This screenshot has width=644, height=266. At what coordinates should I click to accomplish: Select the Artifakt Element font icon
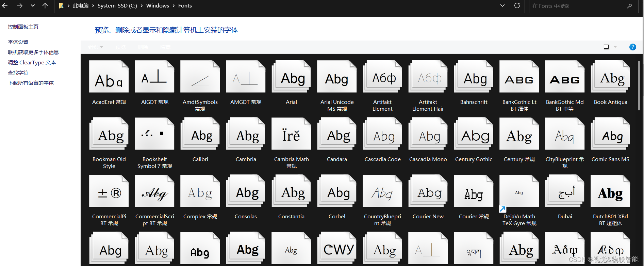(x=382, y=77)
